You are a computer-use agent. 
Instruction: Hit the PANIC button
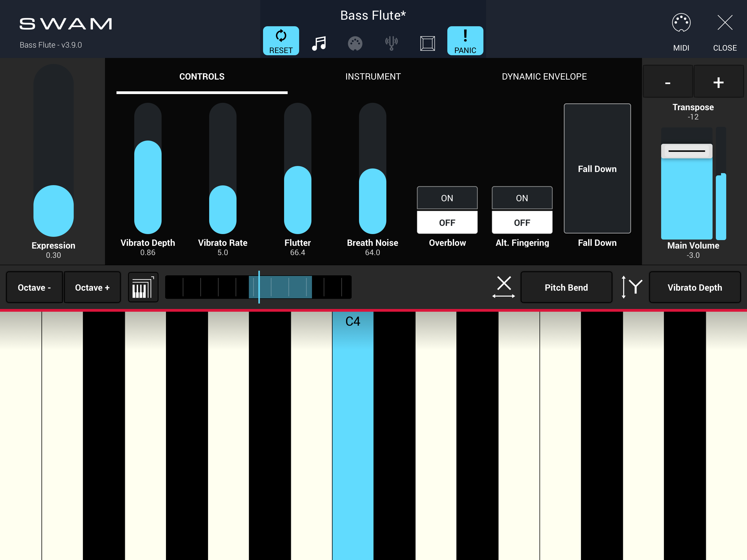click(465, 40)
